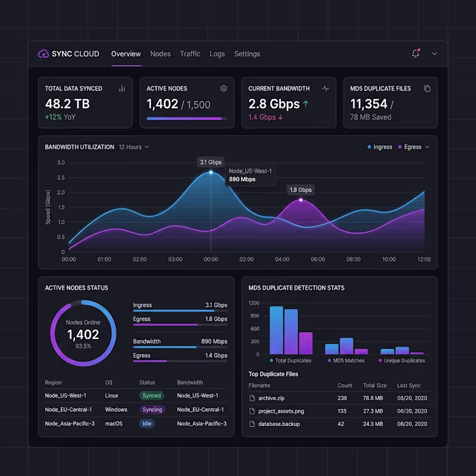
Task: Sort the duplicates table by Count
Action: tap(345, 386)
